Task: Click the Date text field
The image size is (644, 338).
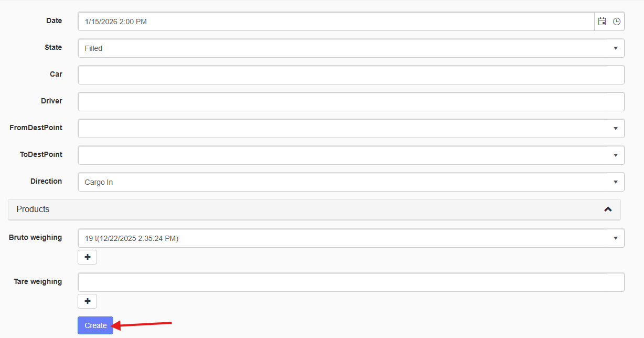Action: coord(336,22)
